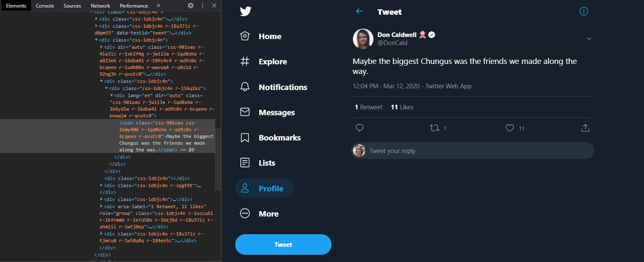Image resolution: width=644 pixels, height=262 pixels.
Task: Expand the data-testid="tweet" div node
Action: (x=97, y=26)
